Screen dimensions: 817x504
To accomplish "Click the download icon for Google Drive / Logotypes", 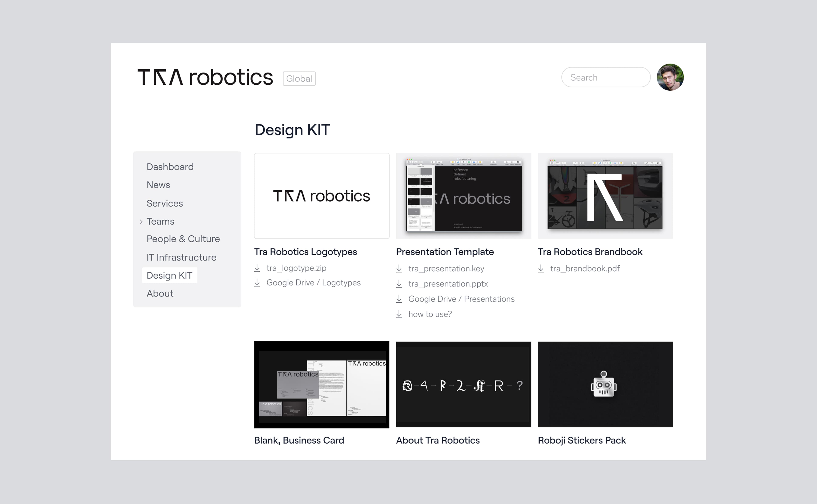I will coord(257,283).
